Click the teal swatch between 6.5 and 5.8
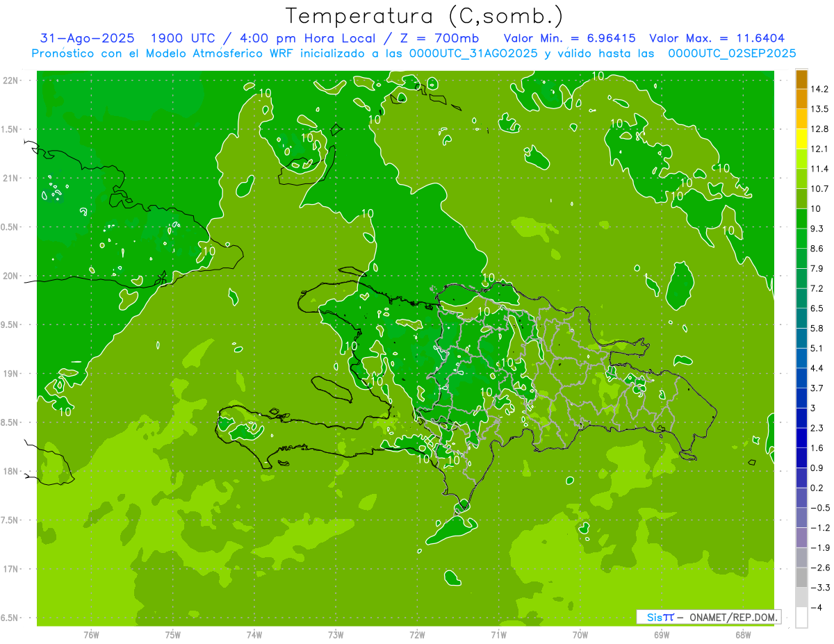The width and height of the screenshot is (834, 644). click(x=801, y=318)
